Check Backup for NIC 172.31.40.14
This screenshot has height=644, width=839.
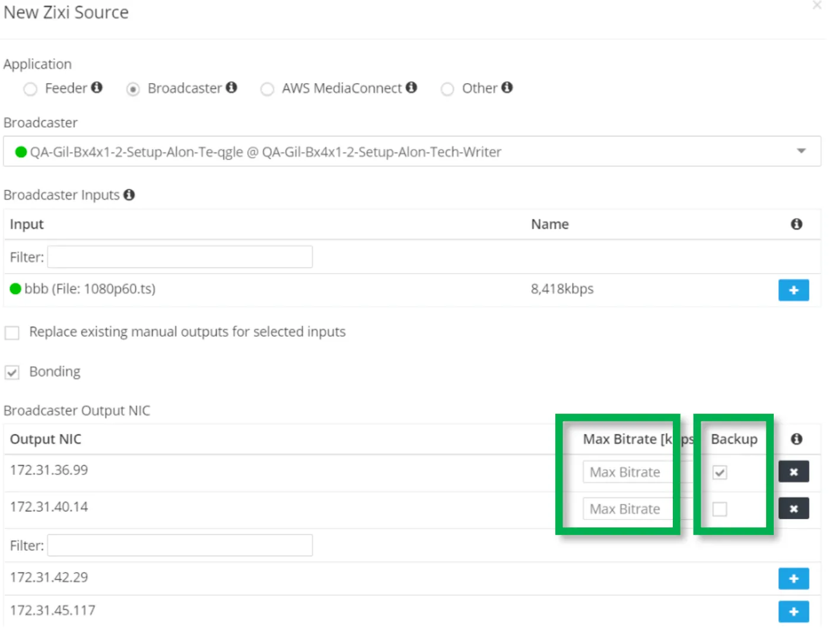(720, 509)
